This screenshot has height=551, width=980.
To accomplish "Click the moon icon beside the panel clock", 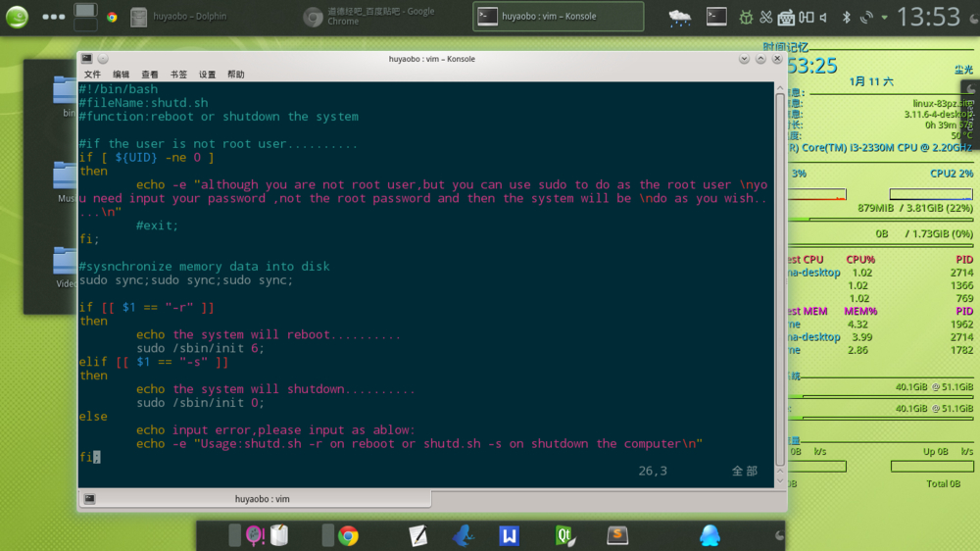I will pos(974,18).
